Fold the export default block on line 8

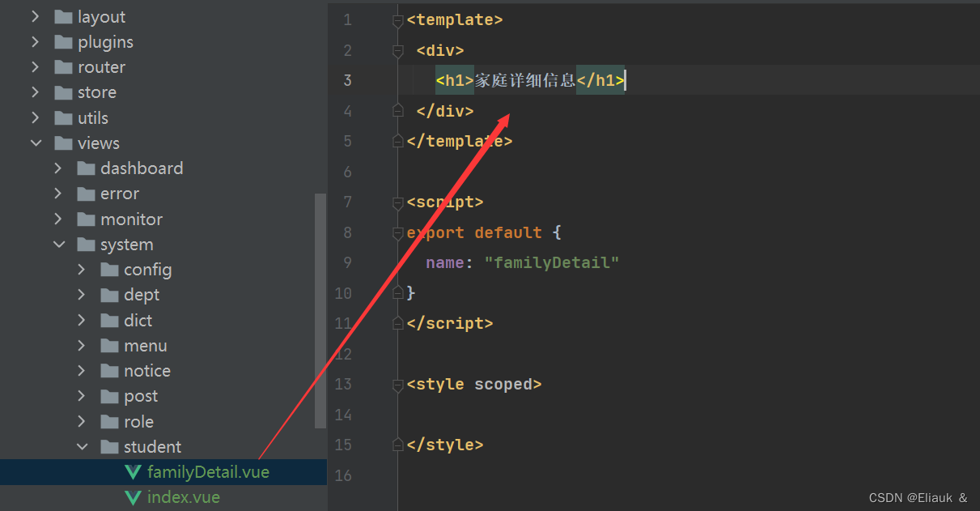pyautogui.click(x=397, y=233)
